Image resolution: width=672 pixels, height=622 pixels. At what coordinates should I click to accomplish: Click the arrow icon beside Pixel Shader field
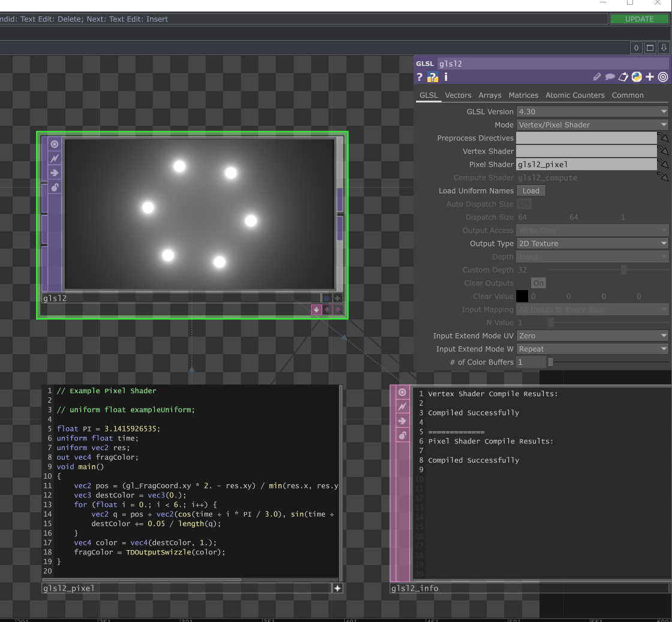663,164
